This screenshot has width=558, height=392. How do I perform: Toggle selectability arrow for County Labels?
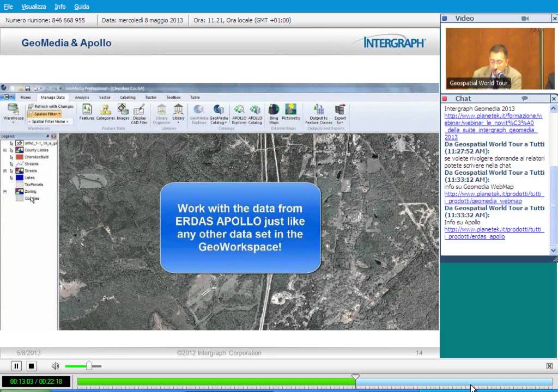coord(11,150)
